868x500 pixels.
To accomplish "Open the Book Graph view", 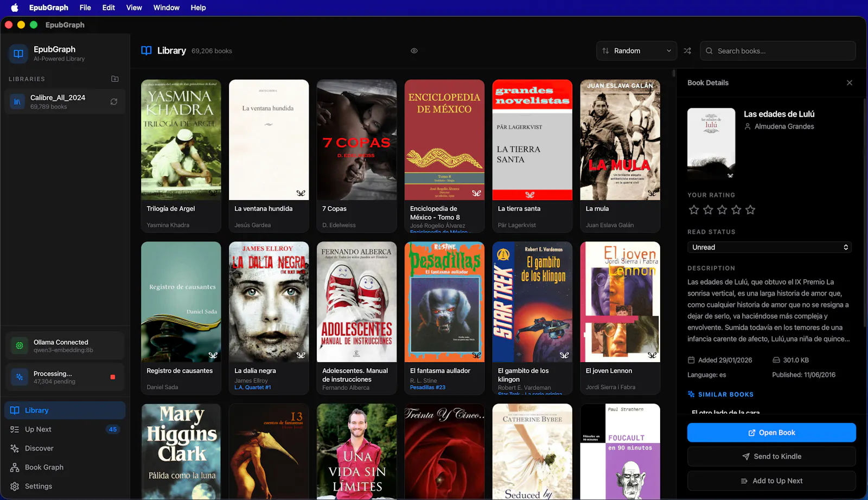I will (65, 467).
